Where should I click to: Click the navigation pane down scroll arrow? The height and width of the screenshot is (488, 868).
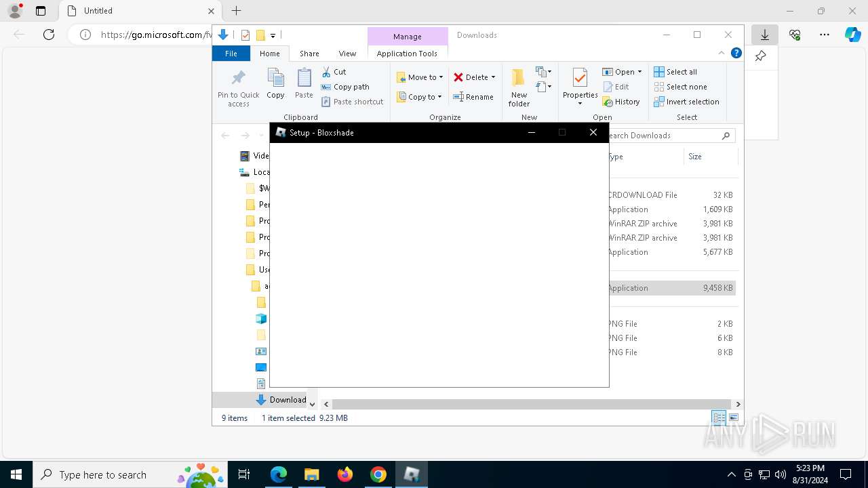pyautogui.click(x=312, y=404)
